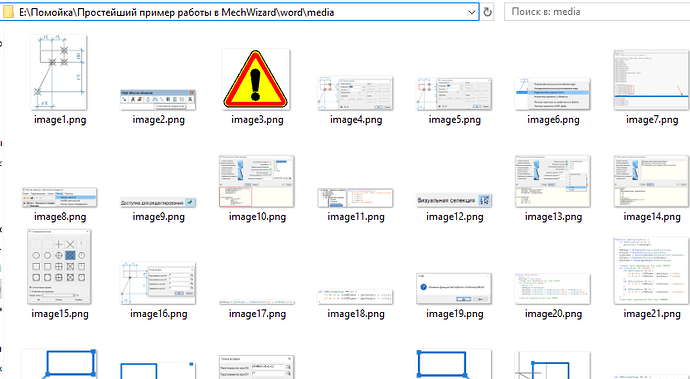
Task: Click the file name label image8.png
Action: (x=60, y=217)
